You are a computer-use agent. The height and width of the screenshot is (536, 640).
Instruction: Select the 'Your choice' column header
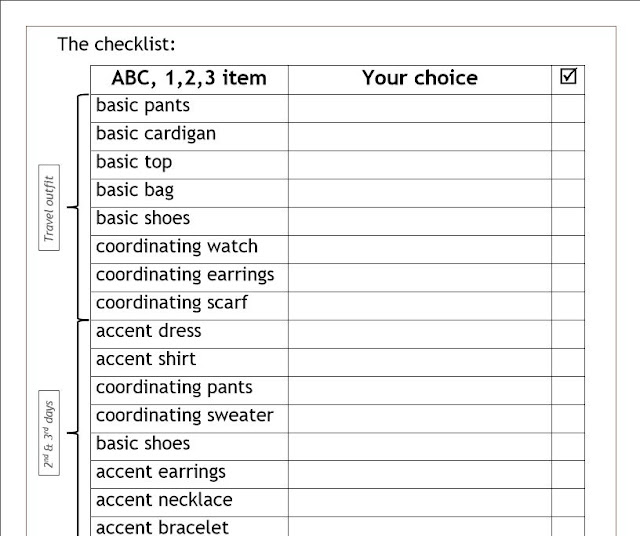419,78
